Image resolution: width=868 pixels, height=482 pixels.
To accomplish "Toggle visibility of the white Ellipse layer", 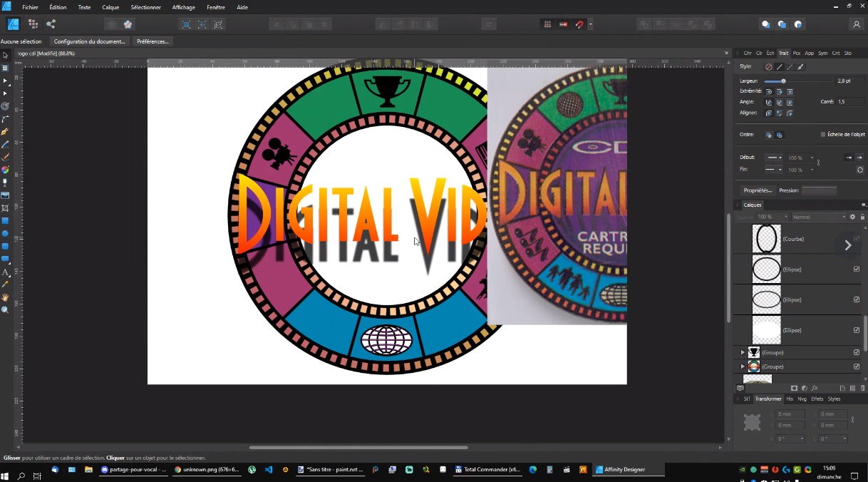I will coord(857,330).
